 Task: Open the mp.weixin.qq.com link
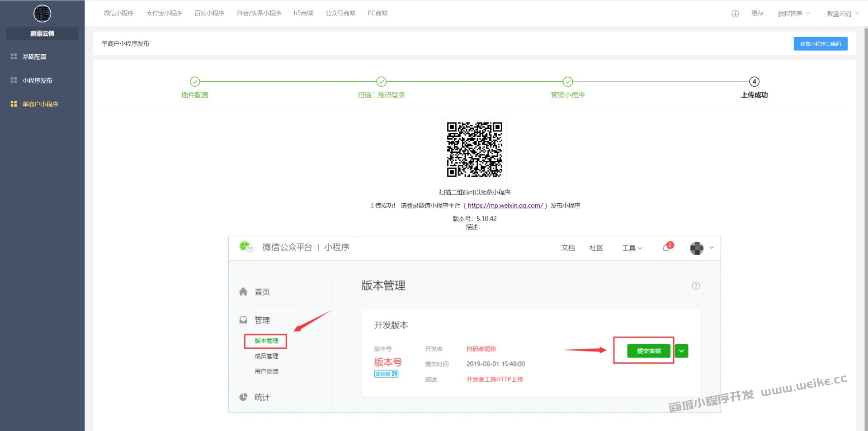click(x=505, y=206)
